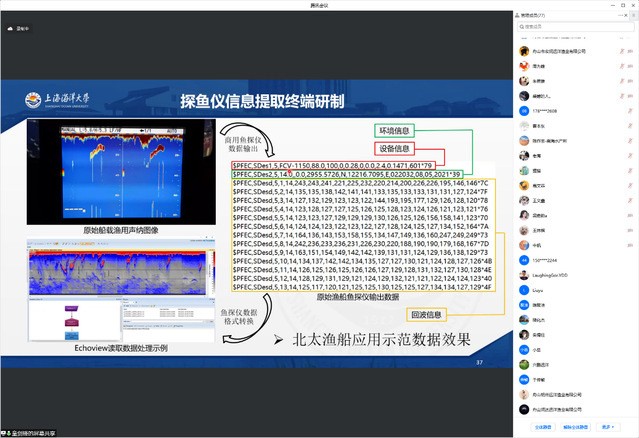
Task: Click the avatar of participant 178****2608
Action: [523, 111]
